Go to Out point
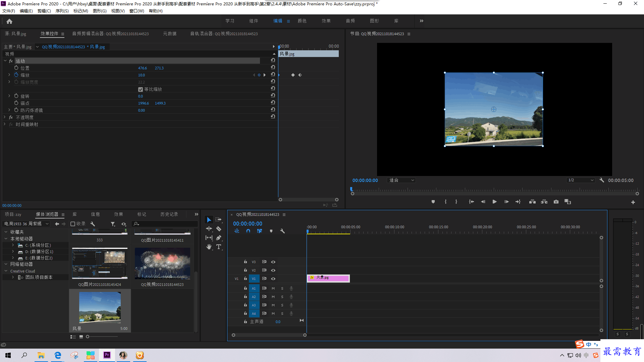The height and width of the screenshot is (362, 644). pyautogui.click(x=518, y=202)
